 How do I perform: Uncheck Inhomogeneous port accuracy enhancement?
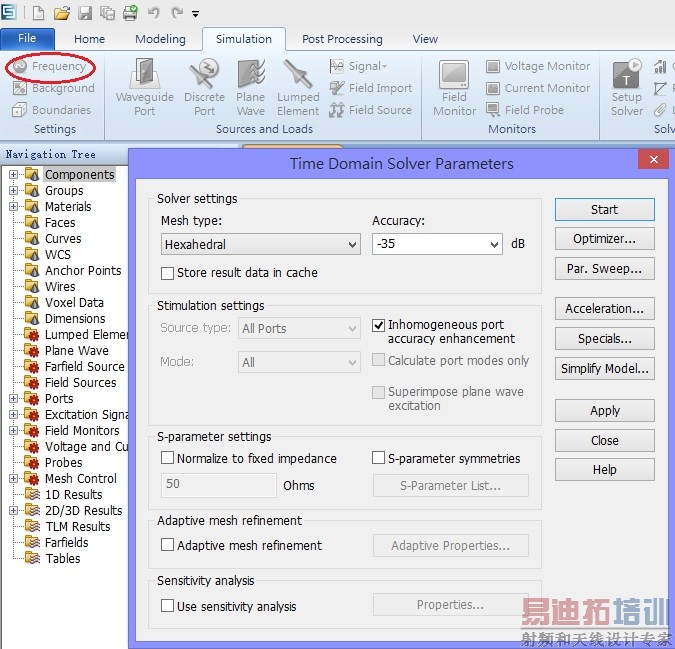[378, 325]
